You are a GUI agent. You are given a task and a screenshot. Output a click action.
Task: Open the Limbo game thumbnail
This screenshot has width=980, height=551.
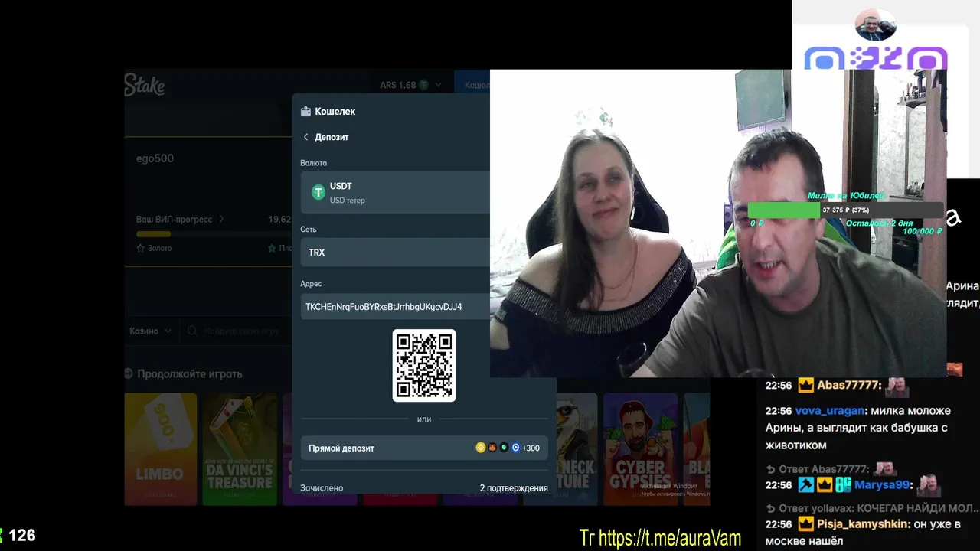click(160, 449)
